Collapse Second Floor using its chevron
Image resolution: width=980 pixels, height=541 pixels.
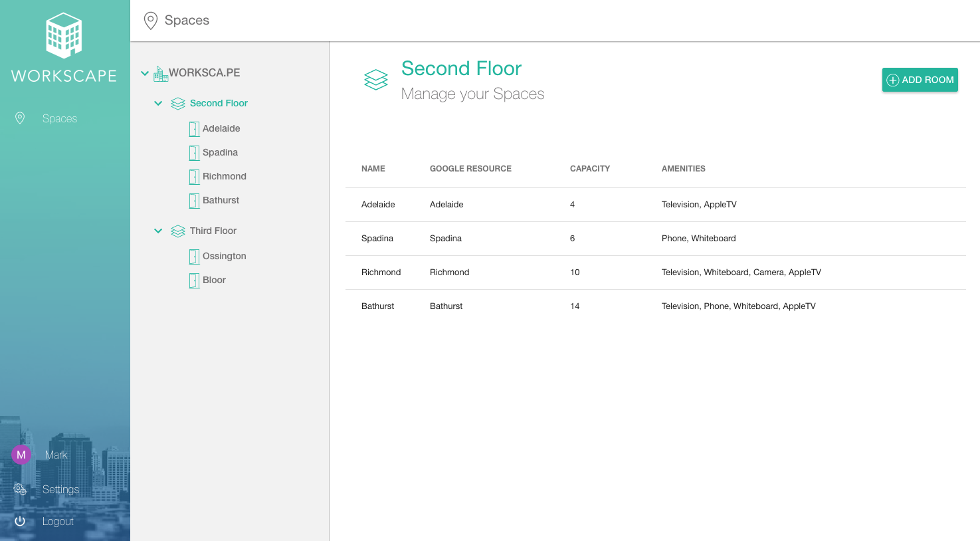pos(158,103)
